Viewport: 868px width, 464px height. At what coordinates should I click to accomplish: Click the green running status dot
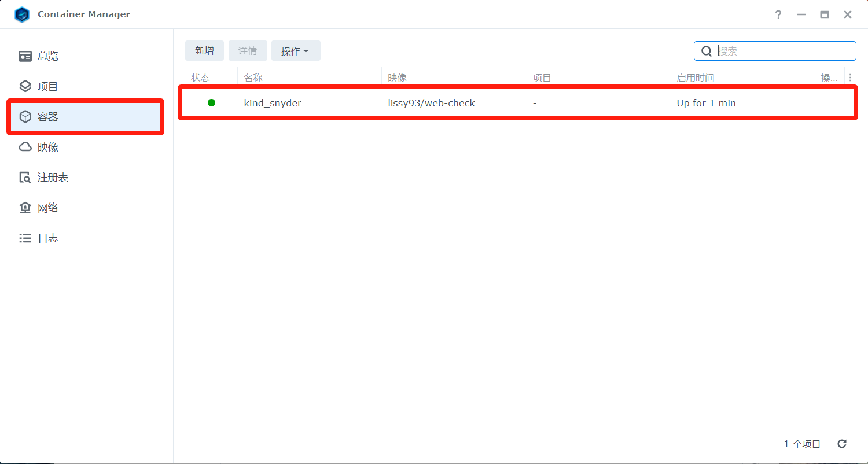[211, 103]
